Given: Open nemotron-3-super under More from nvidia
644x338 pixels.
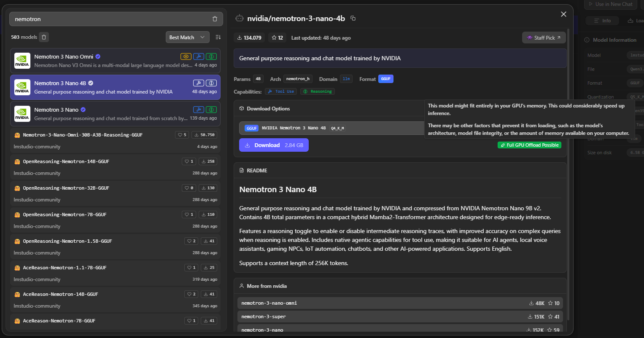Looking at the screenshot, I should point(400,317).
